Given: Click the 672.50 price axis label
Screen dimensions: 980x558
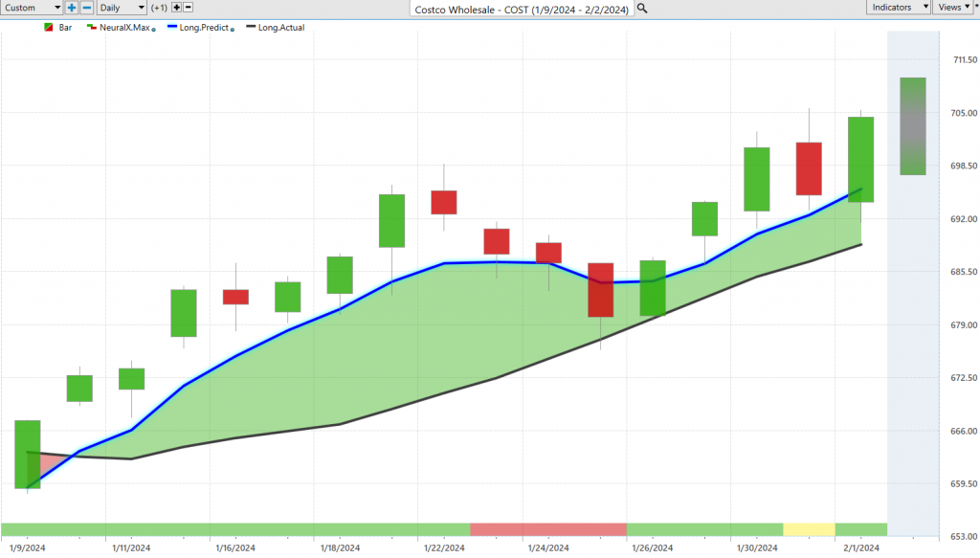Looking at the screenshot, I should point(965,378).
